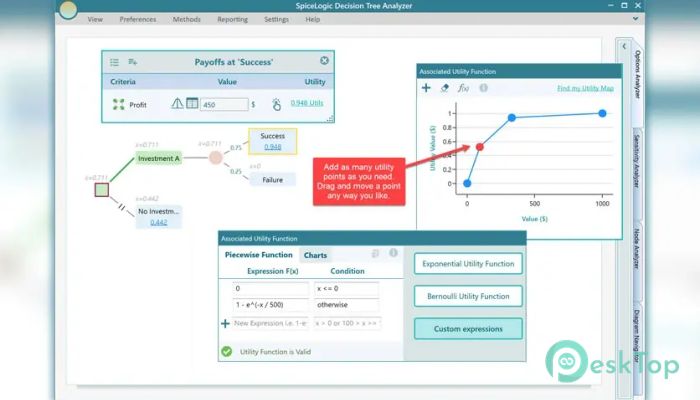Open the 0.442 link under No Investm...

pos(158,222)
